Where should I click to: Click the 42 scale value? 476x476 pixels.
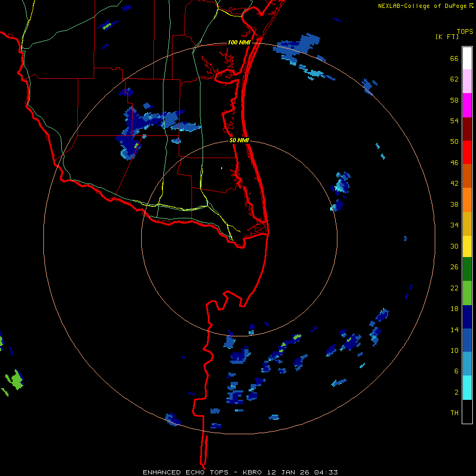pyautogui.click(x=454, y=184)
